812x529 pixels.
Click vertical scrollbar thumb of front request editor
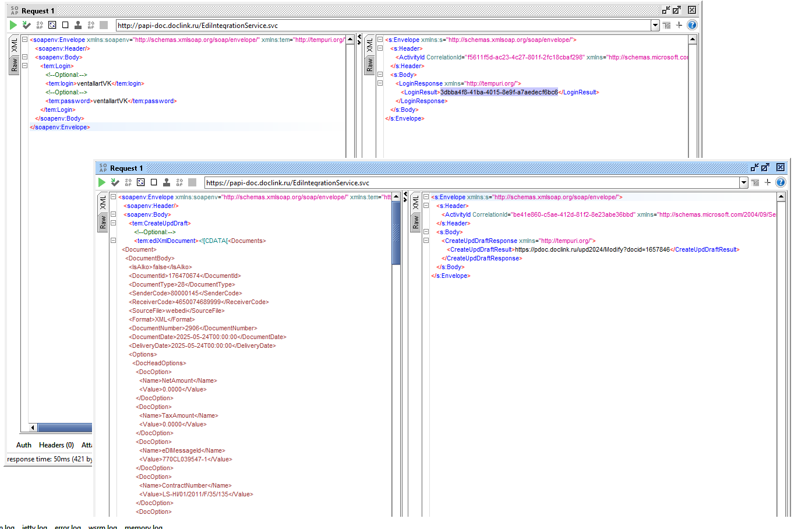[396, 233]
